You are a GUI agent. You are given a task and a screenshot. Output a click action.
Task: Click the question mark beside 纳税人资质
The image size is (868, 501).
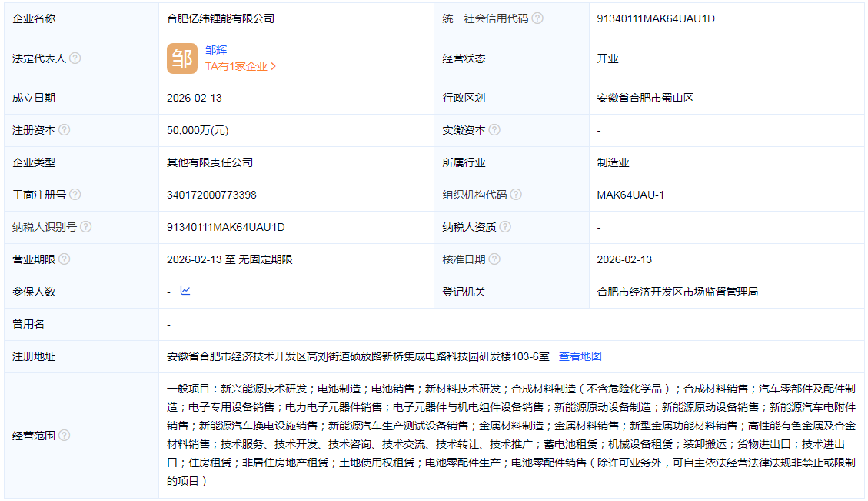[x=507, y=226]
